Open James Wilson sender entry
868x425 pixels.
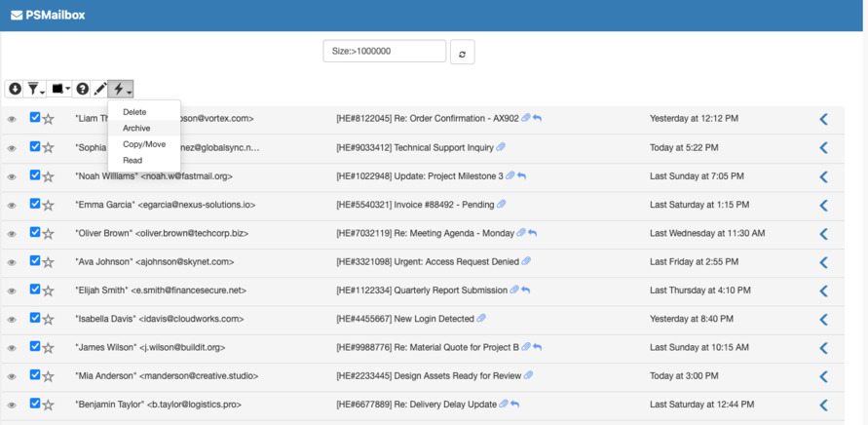coord(149,347)
